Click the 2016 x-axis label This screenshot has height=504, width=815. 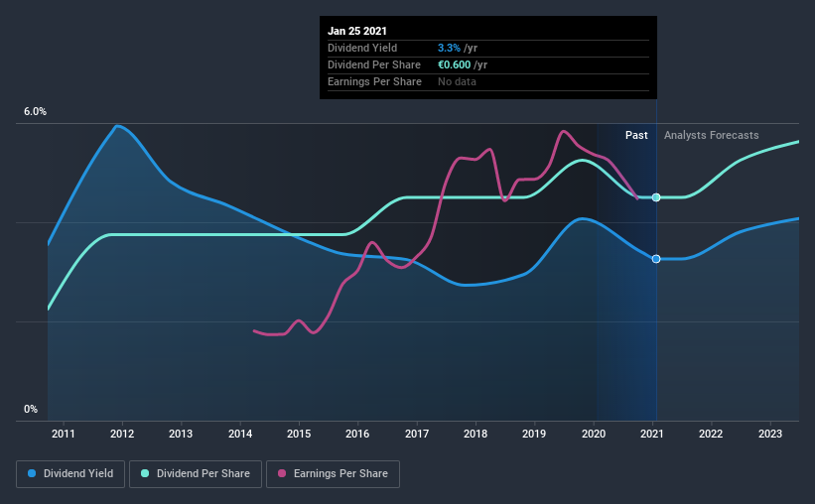click(x=357, y=434)
